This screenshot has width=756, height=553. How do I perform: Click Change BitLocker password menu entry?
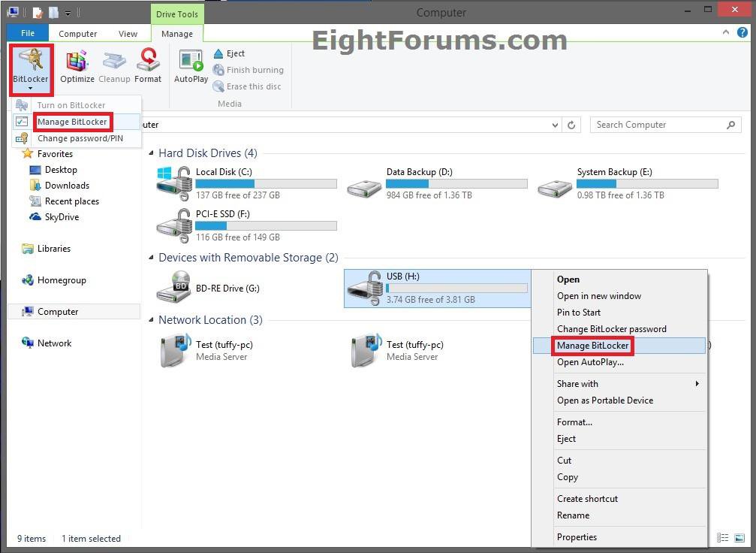point(611,328)
